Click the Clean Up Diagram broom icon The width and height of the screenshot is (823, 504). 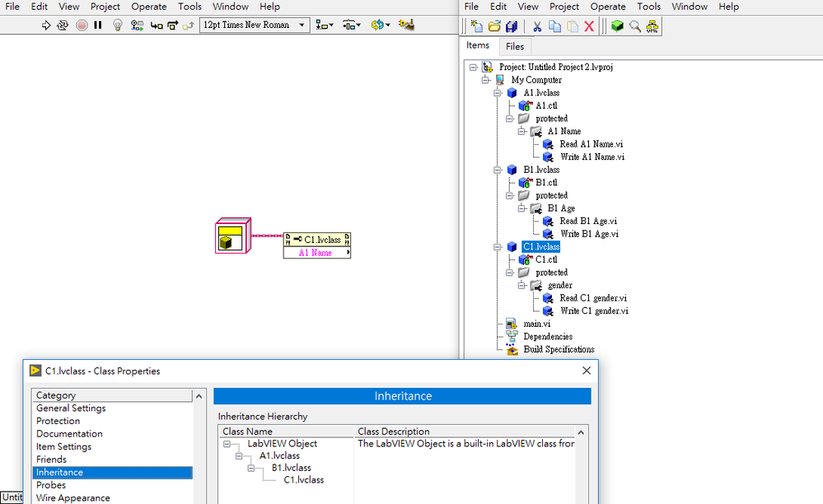click(x=406, y=25)
